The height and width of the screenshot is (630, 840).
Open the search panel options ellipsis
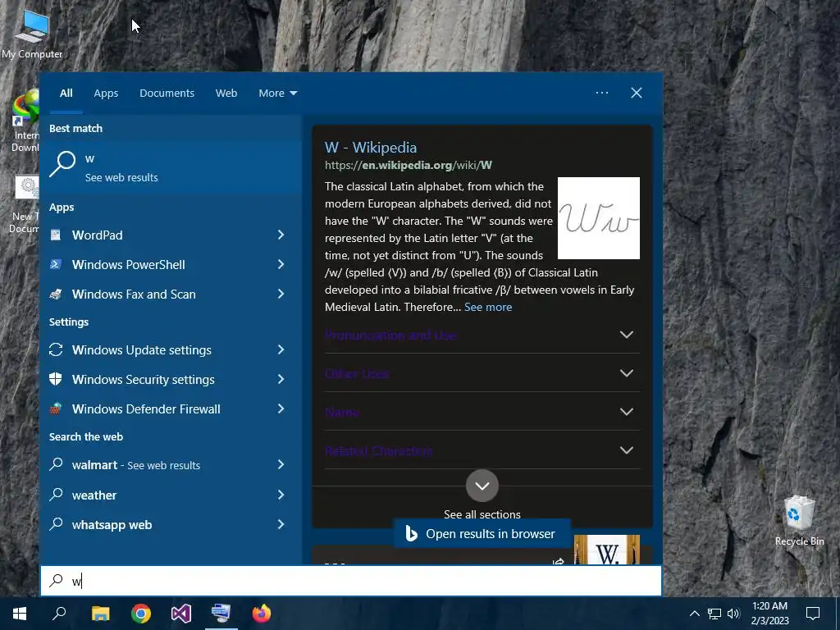point(602,93)
